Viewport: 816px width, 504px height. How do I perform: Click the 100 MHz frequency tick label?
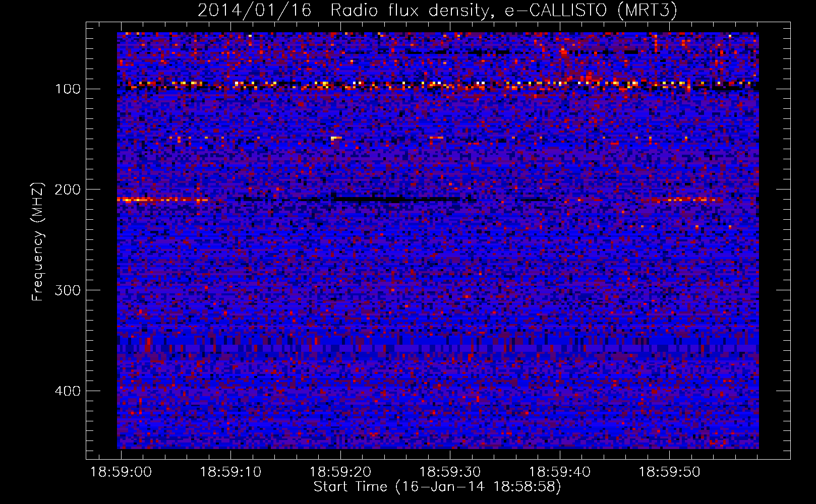(x=68, y=89)
